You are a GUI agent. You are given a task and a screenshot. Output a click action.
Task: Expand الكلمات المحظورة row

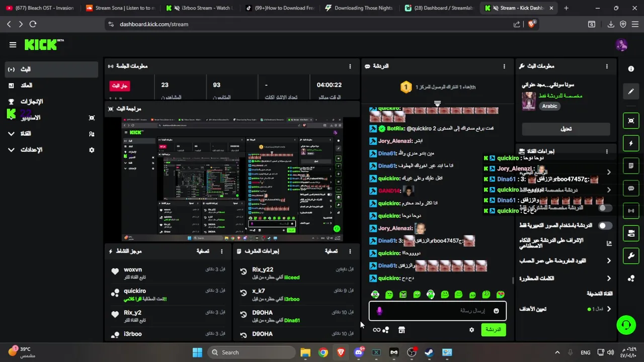tap(566, 279)
